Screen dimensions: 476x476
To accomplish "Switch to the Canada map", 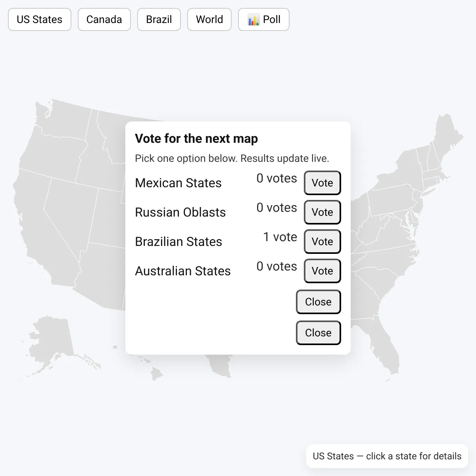I will (104, 19).
